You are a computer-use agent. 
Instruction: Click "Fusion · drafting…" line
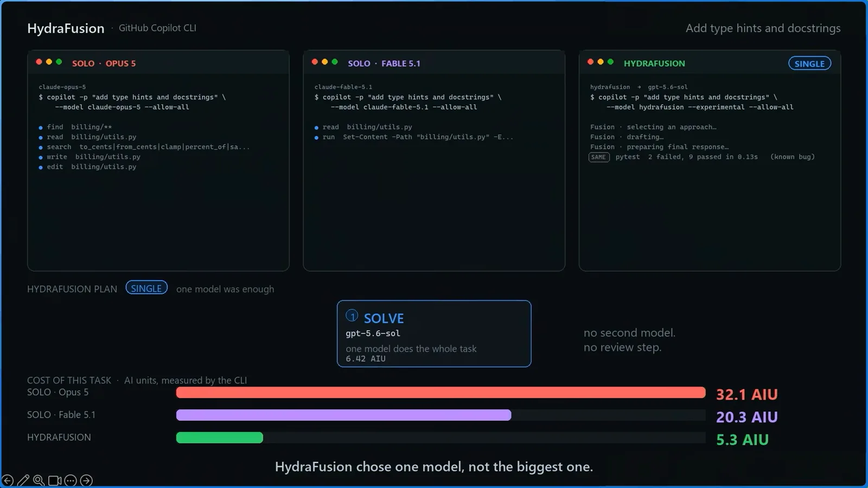pyautogui.click(x=627, y=137)
